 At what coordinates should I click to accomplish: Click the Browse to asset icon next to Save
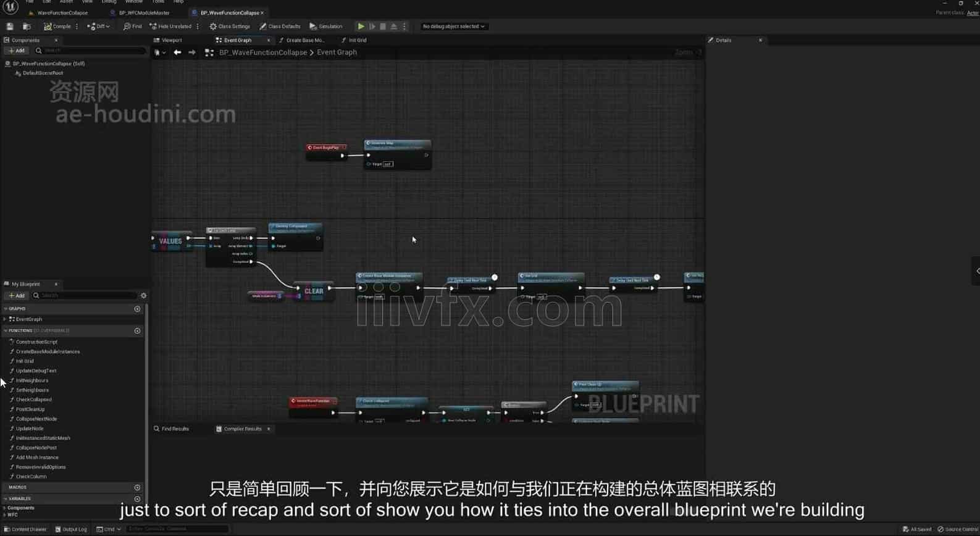27,27
